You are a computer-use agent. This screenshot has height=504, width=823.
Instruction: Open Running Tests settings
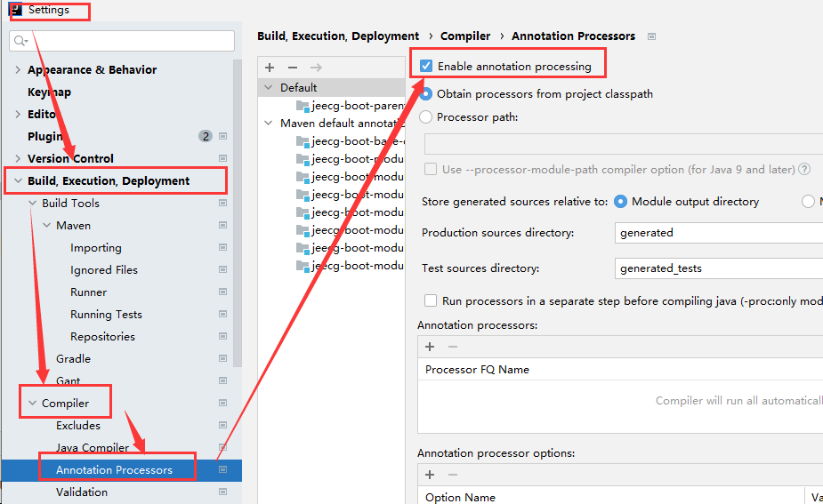coord(107,314)
